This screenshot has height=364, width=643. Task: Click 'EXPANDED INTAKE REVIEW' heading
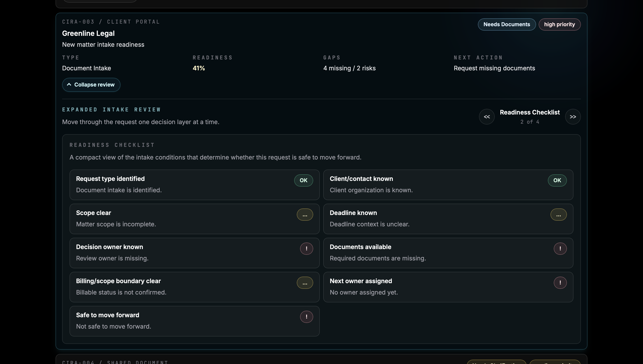tap(111, 109)
